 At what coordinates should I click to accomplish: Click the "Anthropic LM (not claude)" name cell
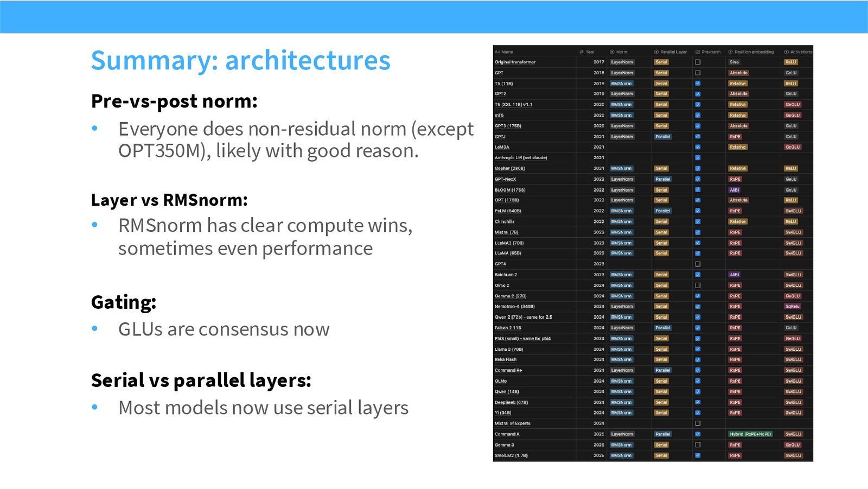[x=521, y=158]
